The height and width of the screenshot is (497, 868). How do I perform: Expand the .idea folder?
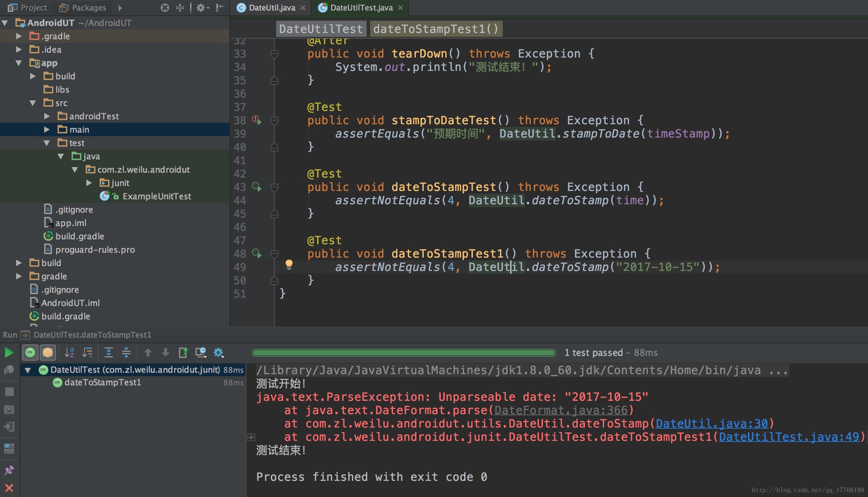(19, 50)
